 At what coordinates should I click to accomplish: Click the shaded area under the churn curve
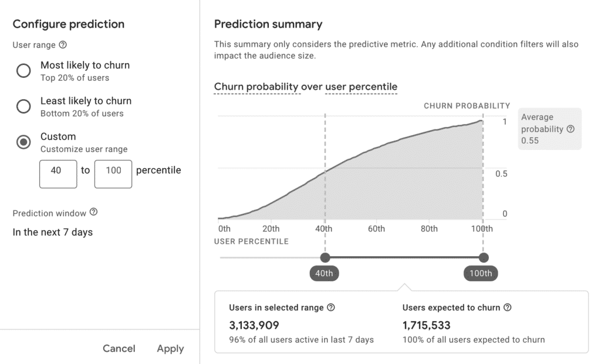(381, 188)
